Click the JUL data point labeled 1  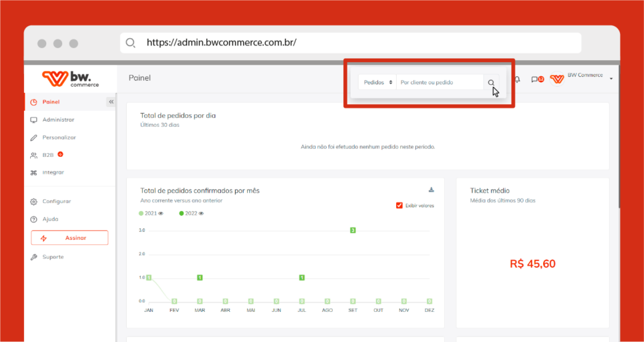pyautogui.click(x=302, y=278)
